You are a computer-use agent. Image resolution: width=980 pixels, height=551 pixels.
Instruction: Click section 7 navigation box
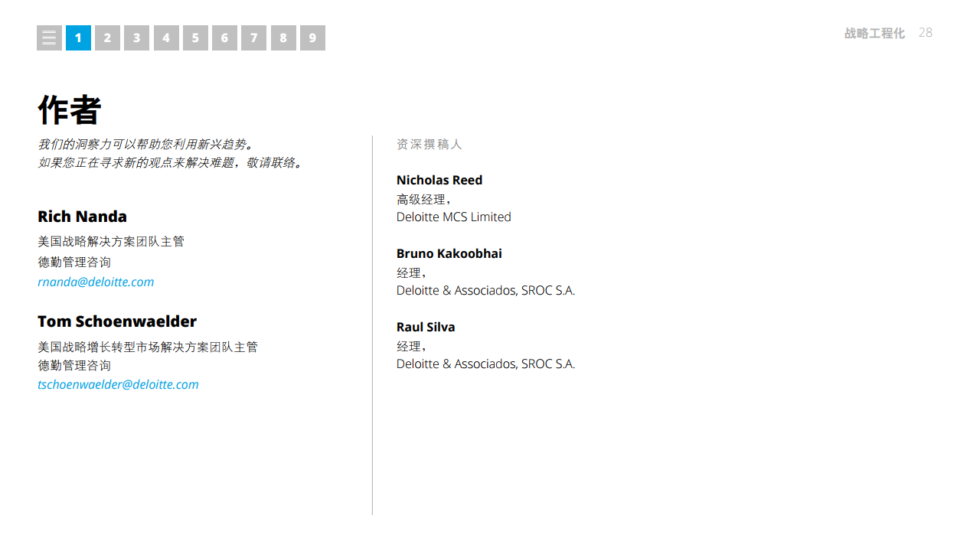[x=253, y=37]
